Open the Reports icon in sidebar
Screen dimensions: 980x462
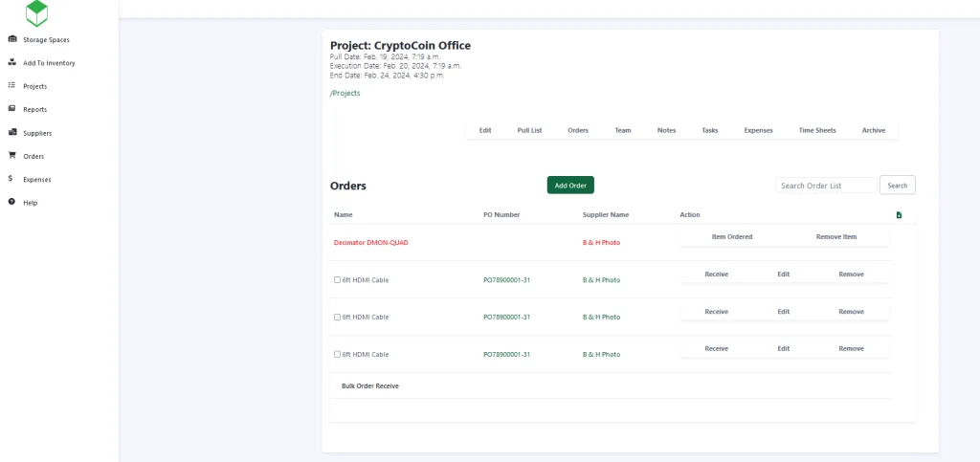point(11,109)
